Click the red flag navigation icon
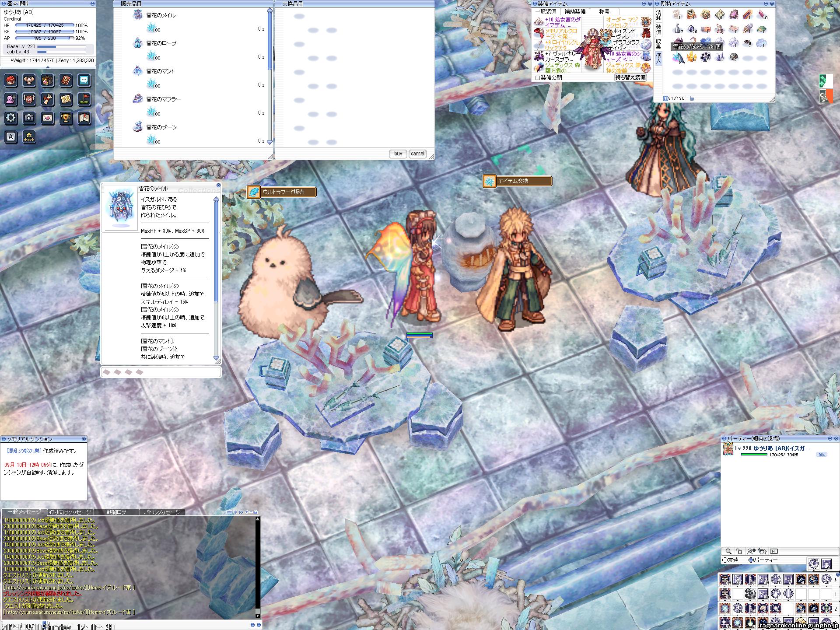The image size is (840, 630). [x=84, y=99]
